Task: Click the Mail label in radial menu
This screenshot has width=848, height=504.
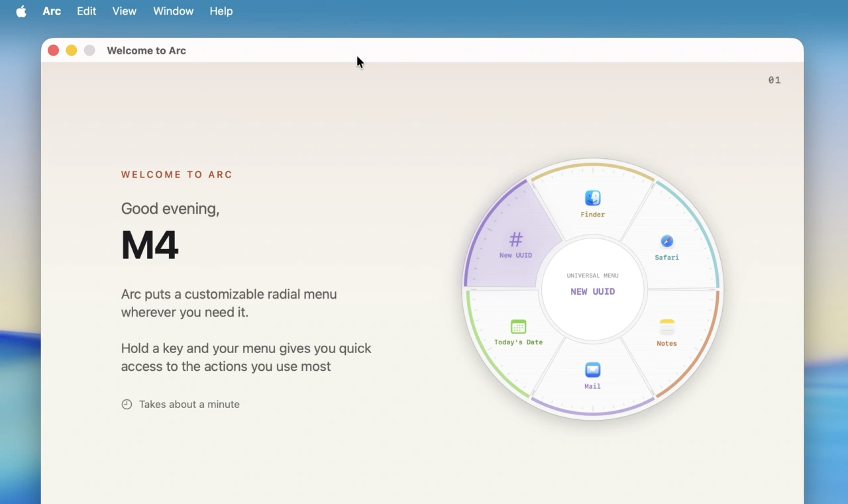Action: [592, 386]
